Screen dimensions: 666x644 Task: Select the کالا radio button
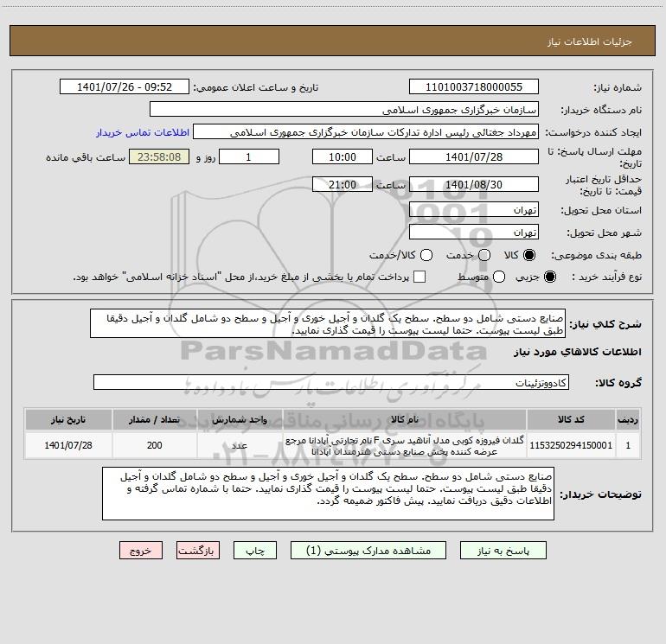(529, 255)
